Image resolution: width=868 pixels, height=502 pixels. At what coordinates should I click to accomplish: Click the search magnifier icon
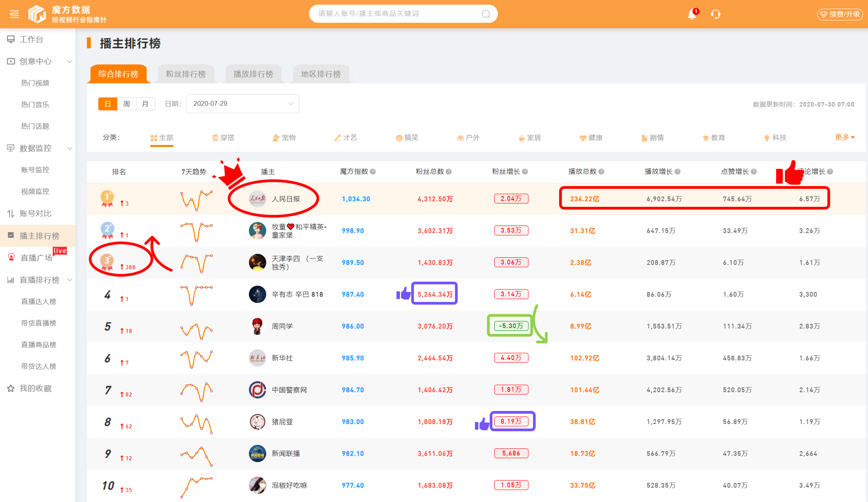point(486,14)
